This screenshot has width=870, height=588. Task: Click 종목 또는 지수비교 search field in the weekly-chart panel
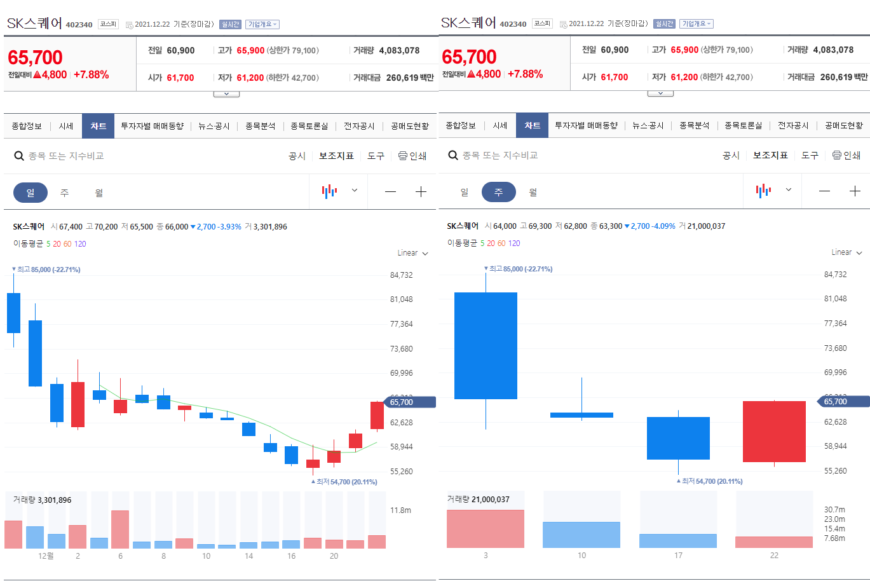coord(500,155)
